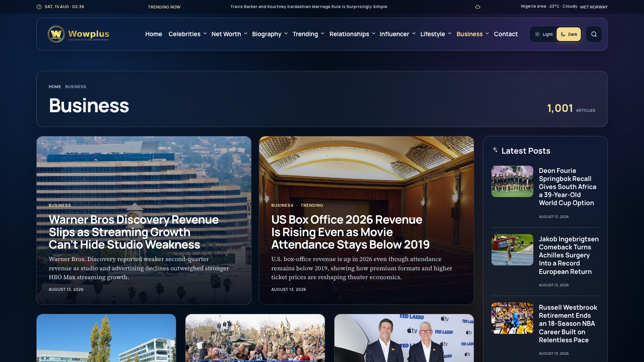Open US Box Office 2026 Revenue article
The height and width of the screenshot is (362, 644).
coord(350,232)
